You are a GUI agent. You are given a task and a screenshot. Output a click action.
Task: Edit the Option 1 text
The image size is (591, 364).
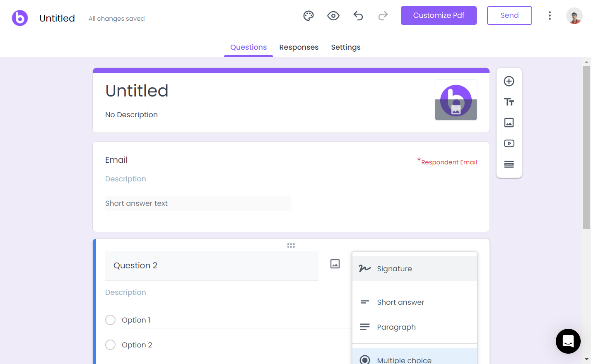click(x=237, y=320)
